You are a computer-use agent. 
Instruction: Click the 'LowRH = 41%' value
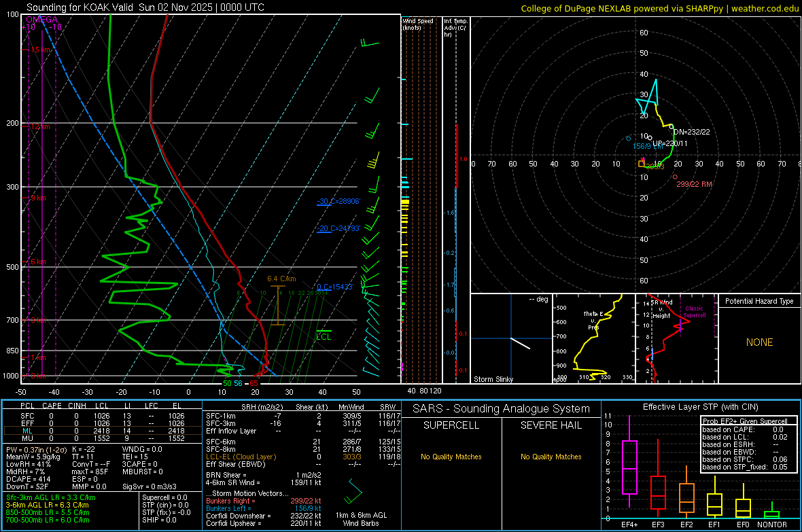[29, 465]
